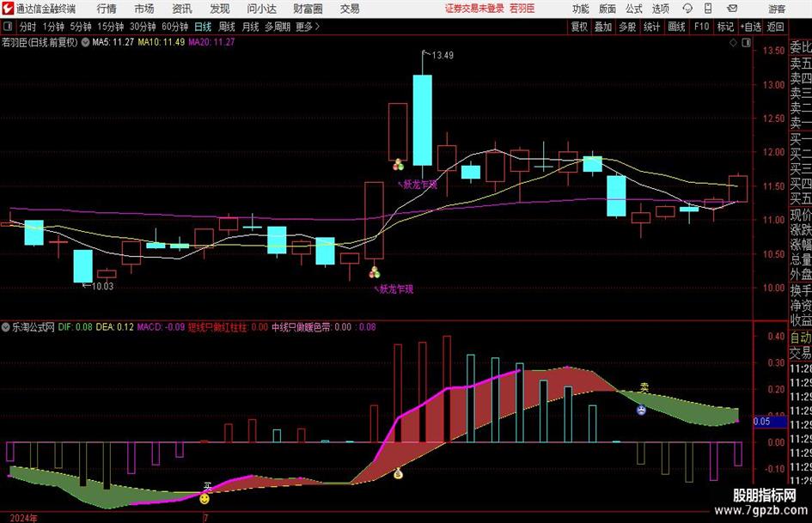This screenshot has height=523, width=812.
Task: Open the 选项 menu
Action: tap(660, 9)
